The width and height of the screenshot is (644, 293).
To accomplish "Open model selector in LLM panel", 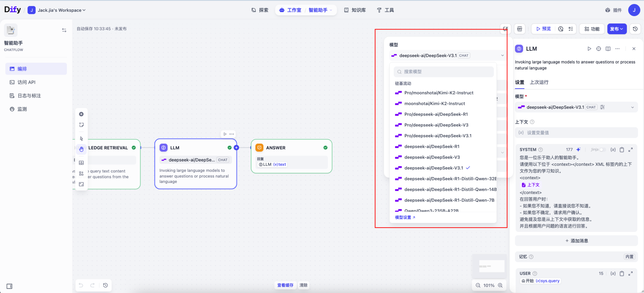I will [x=576, y=107].
